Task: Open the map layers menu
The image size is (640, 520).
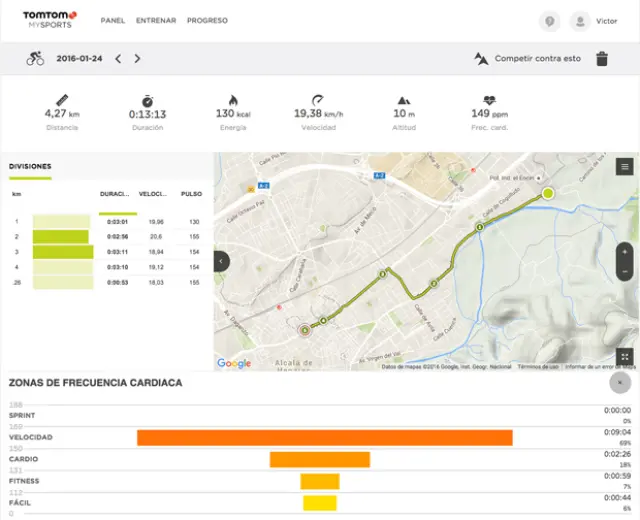Action: point(625,167)
